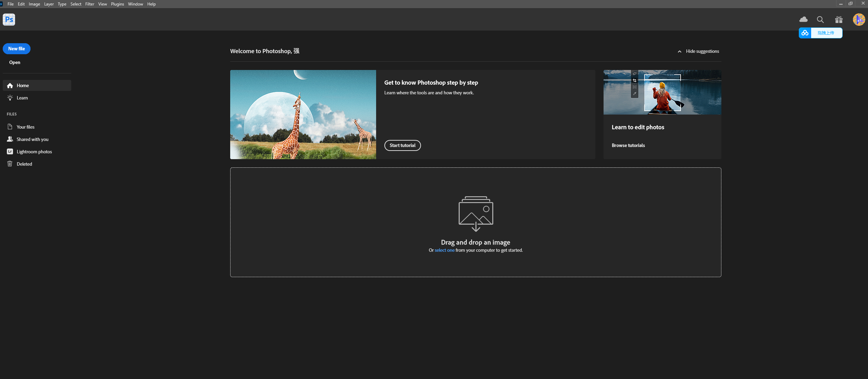The image size is (868, 379).
Task: Restore down the Photoshop window
Action: tap(851, 4)
